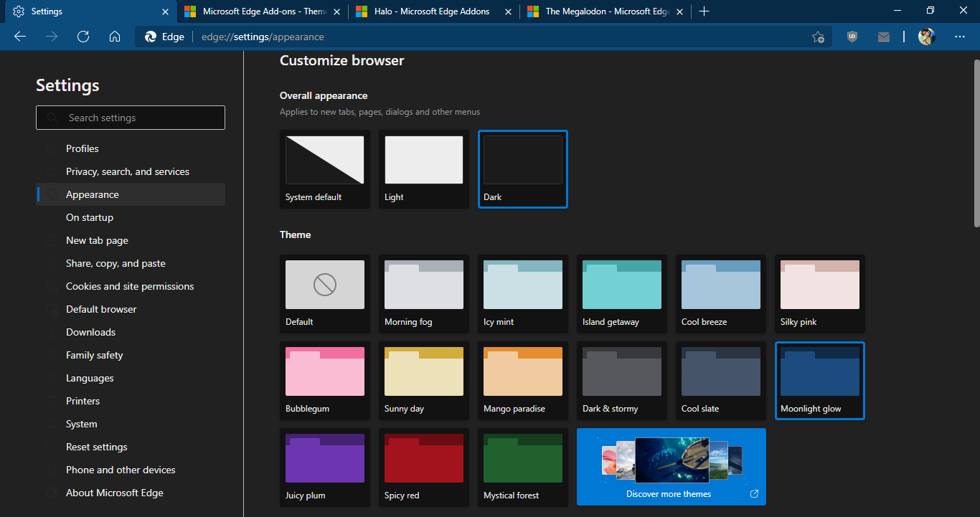Screen dimensions: 980x517
Task: Open Privacy, search, and services settings
Action: pyautogui.click(x=128, y=171)
